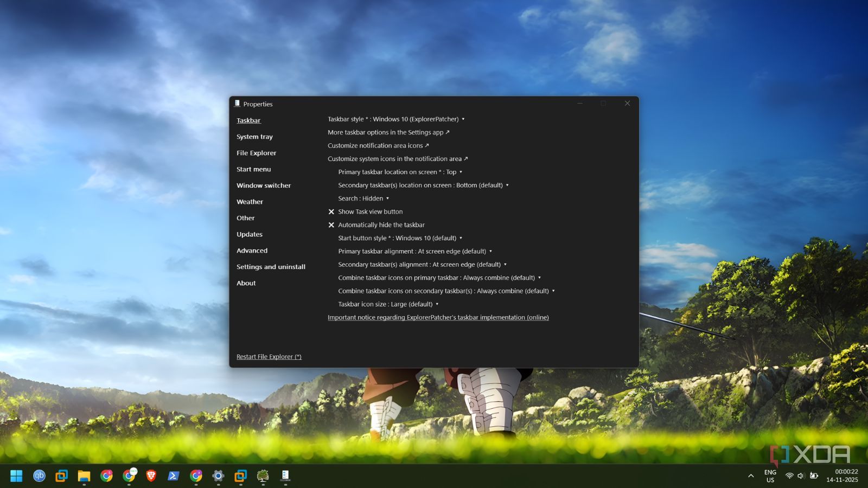The height and width of the screenshot is (488, 868).
Task: Open Taskbar icon size dropdown
Action: coord(388,304)
